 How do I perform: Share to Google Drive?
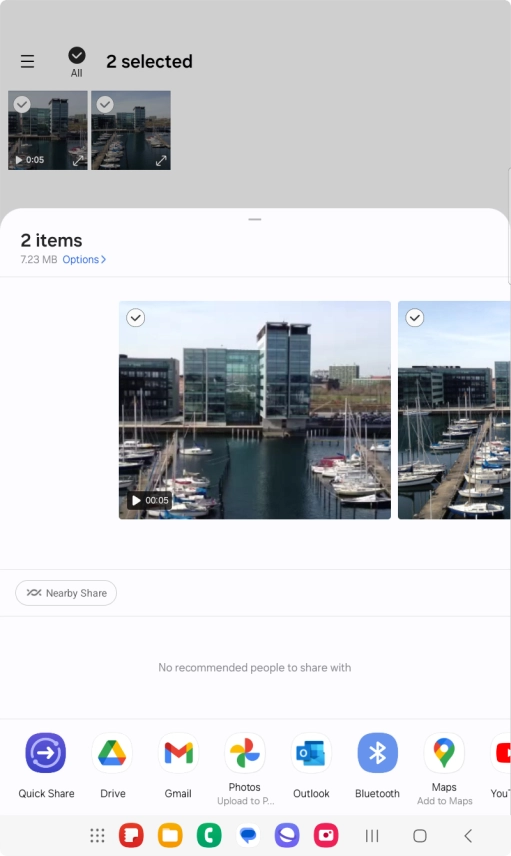(112, 753)
